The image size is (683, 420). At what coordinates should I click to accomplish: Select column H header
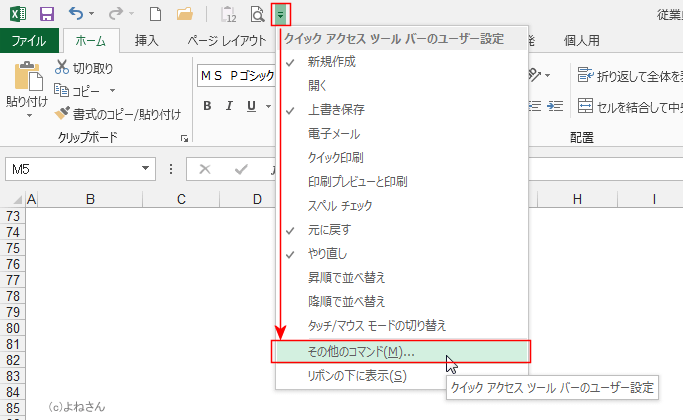(577, 200)
